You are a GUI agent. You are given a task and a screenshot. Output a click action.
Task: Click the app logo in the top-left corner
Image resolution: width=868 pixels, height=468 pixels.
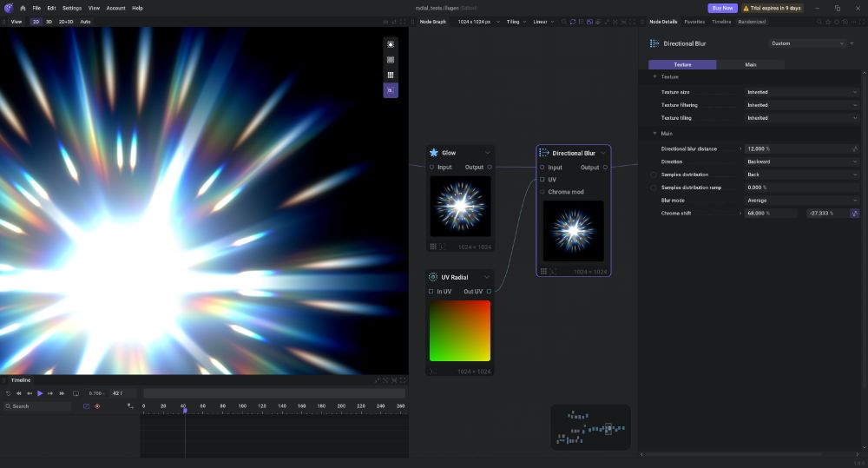pos(9,8)
